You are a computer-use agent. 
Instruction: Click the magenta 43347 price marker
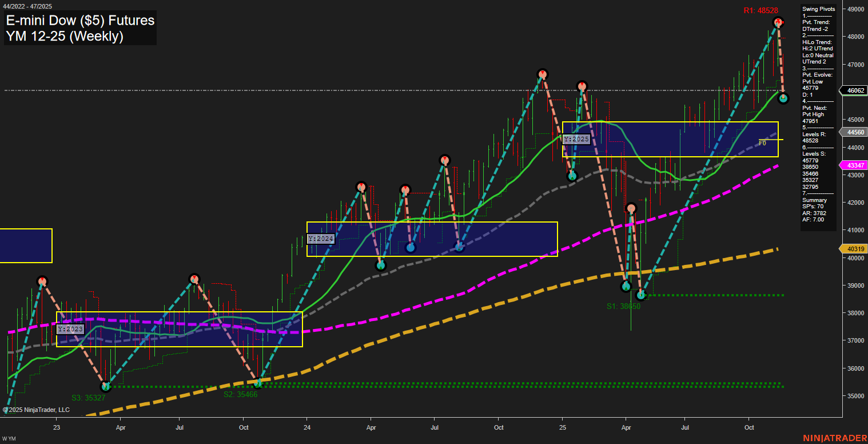[853, 165]
